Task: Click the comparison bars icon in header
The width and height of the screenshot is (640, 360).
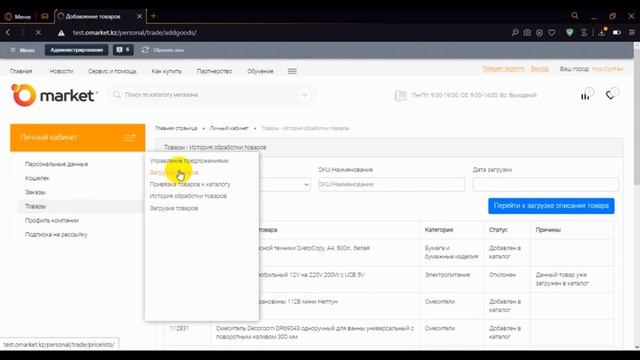Action: (x=585, y=96)
